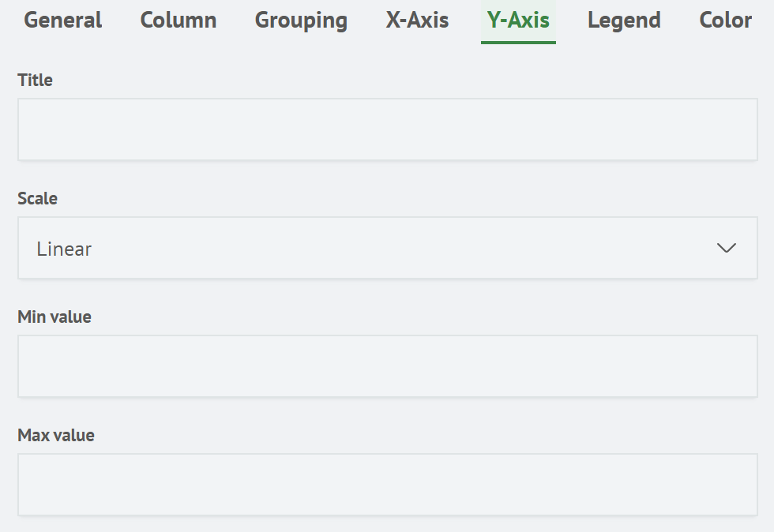Set focus on minimum Y value input
Image resolution: width=774 pixels, height=532 pixels.
click(x=387, y=366)
